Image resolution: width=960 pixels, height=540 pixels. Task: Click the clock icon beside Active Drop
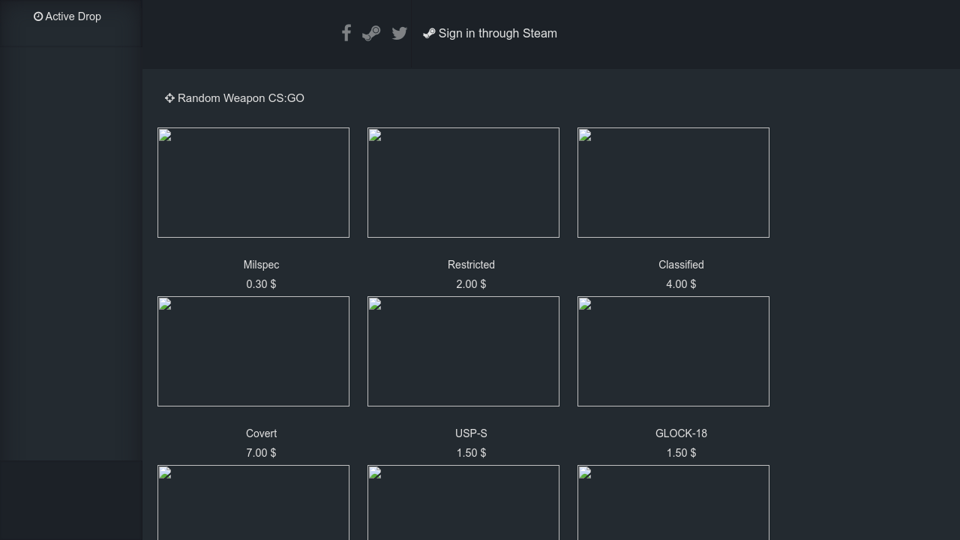(38, 17)
